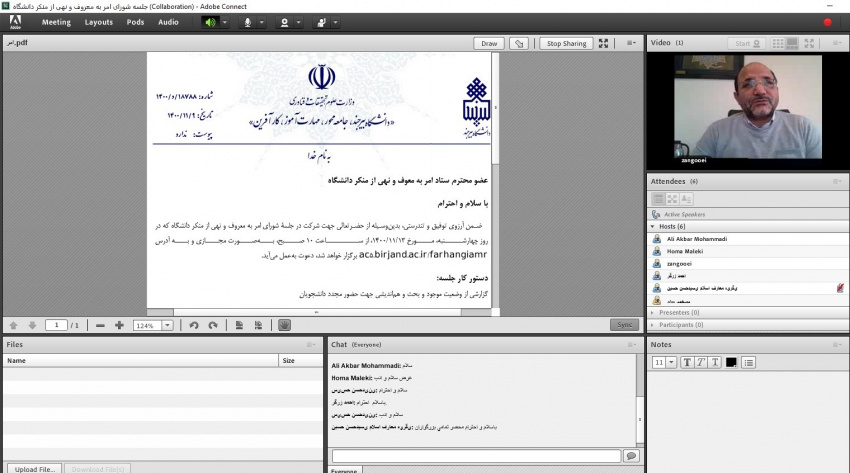Open the 124% zoom level dropdown
850x473 pixels.
(x=168, y=325)
